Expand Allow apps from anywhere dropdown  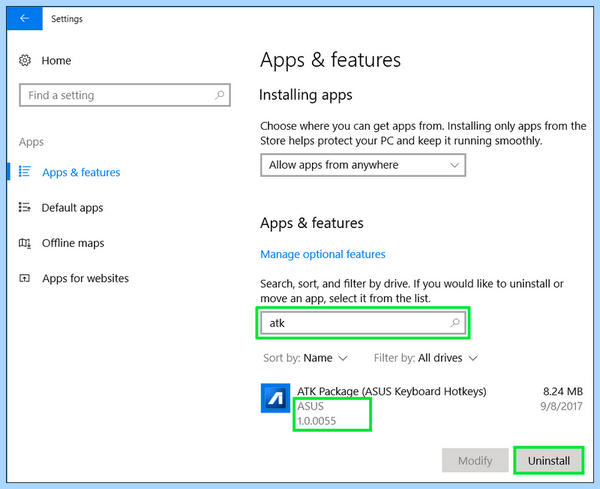click(363, 165)
